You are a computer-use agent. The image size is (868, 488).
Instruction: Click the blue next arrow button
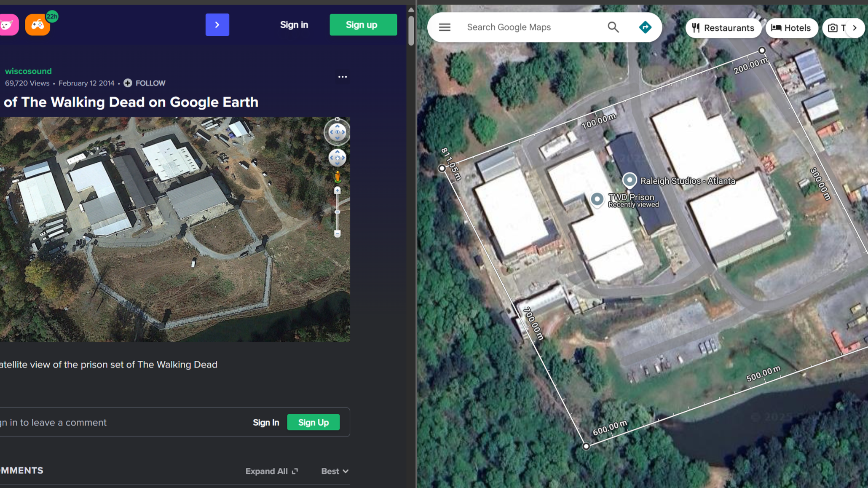[x=217, y=25]
